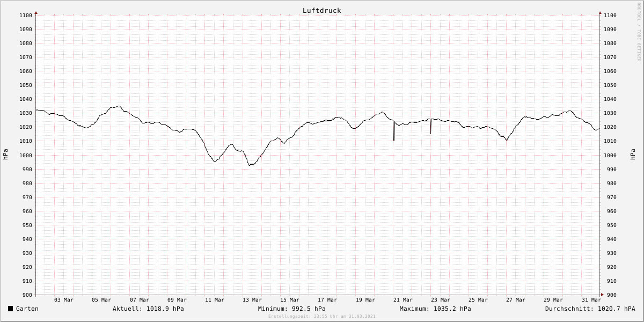Click the 05 Mar date label

[x=101, y=300]
